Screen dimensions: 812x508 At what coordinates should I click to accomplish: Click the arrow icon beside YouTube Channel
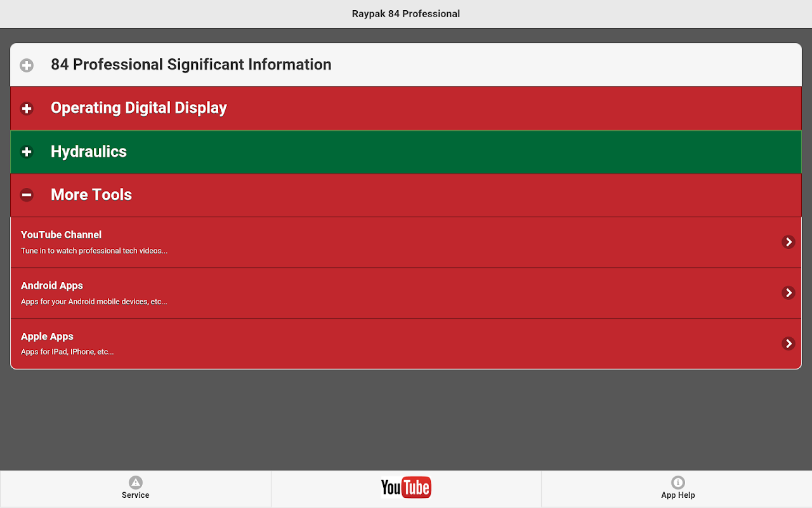[788, 242]
